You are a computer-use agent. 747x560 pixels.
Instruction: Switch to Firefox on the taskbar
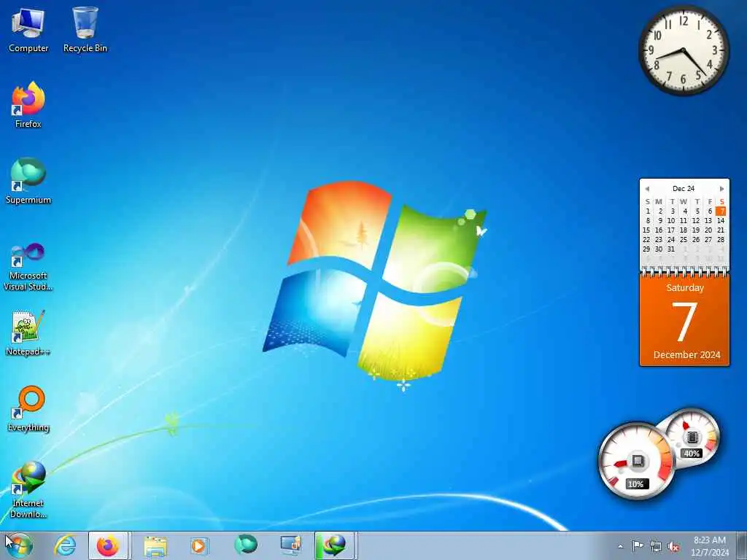108,545
